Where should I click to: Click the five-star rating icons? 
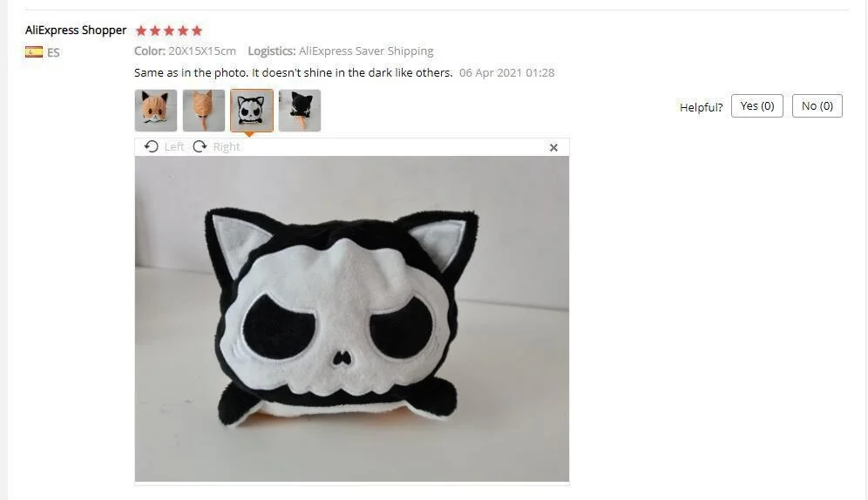tap(169, 30)
